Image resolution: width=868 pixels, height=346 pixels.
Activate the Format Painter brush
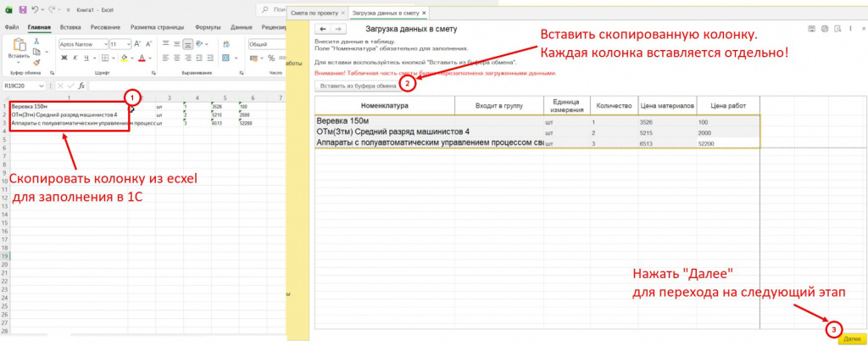point(36,62)
